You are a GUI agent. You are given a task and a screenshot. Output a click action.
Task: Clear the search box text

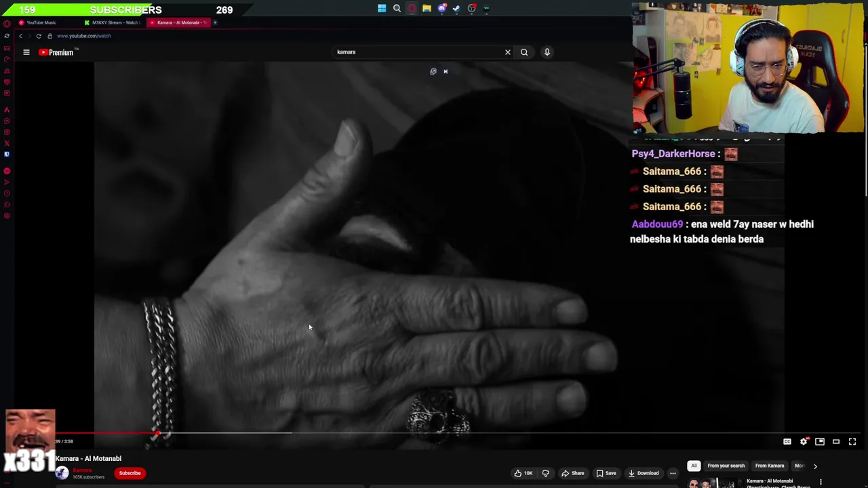click(508, 52)
